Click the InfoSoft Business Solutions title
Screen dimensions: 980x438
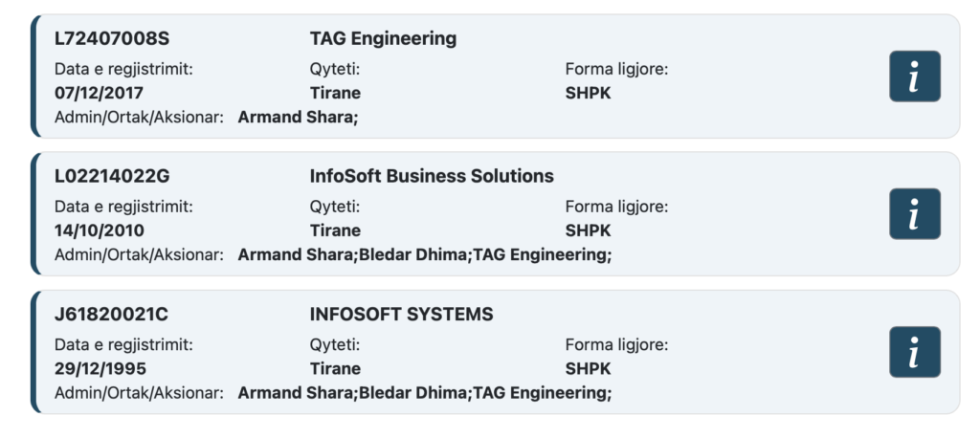tap(432, 177)
